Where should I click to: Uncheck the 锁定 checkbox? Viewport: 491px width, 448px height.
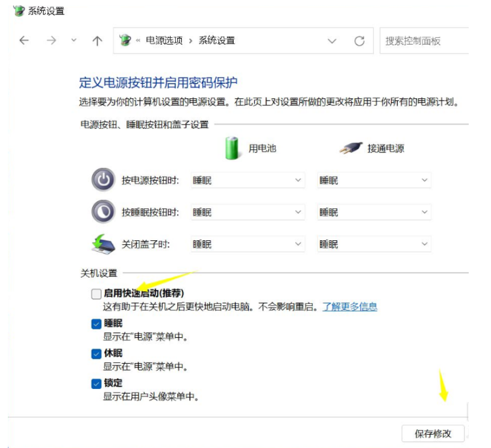pyautogui.click(x=96, y=384)
